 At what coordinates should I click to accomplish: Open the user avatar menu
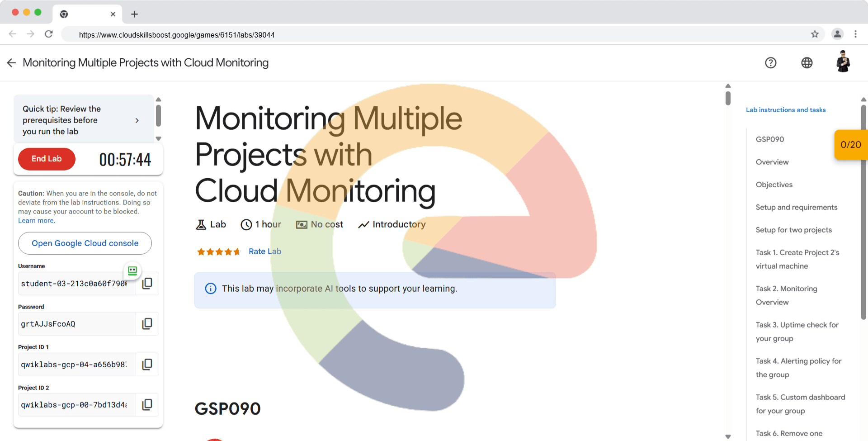coord(843,62)
